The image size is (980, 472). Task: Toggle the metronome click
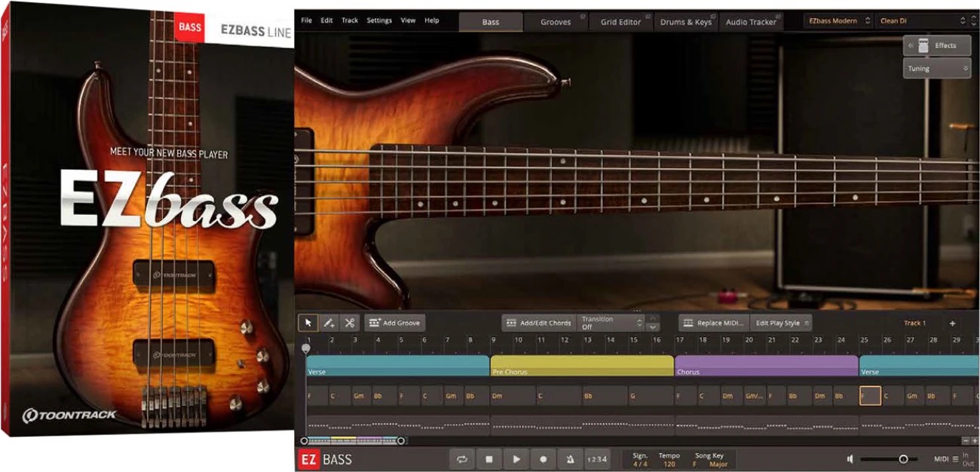tap(569, 458)
